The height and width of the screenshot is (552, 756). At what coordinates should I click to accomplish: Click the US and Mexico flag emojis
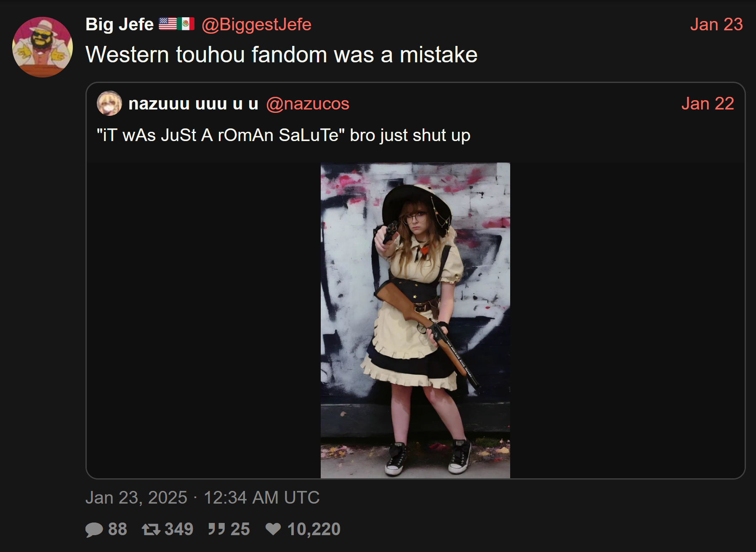pyautogui.click(x=177, y=24)
